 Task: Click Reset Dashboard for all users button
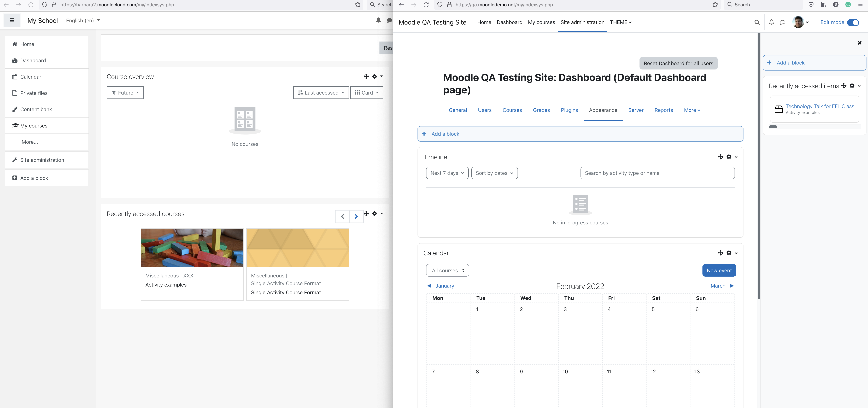678,63
